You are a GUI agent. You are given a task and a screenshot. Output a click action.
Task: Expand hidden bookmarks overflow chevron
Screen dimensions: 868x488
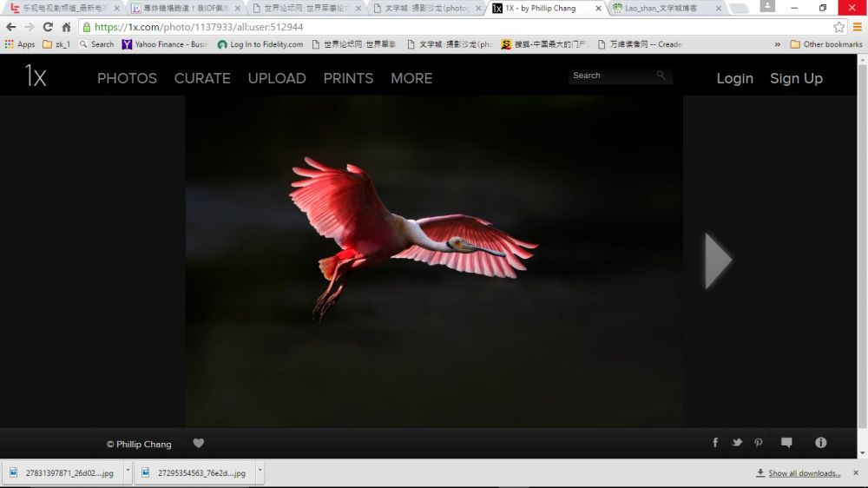(x=777, y=44)
